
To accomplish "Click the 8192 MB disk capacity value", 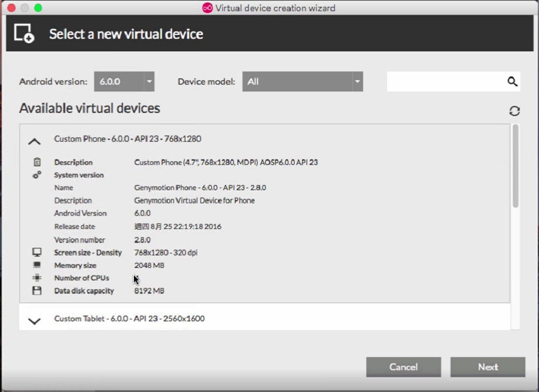I will [149, 291].
